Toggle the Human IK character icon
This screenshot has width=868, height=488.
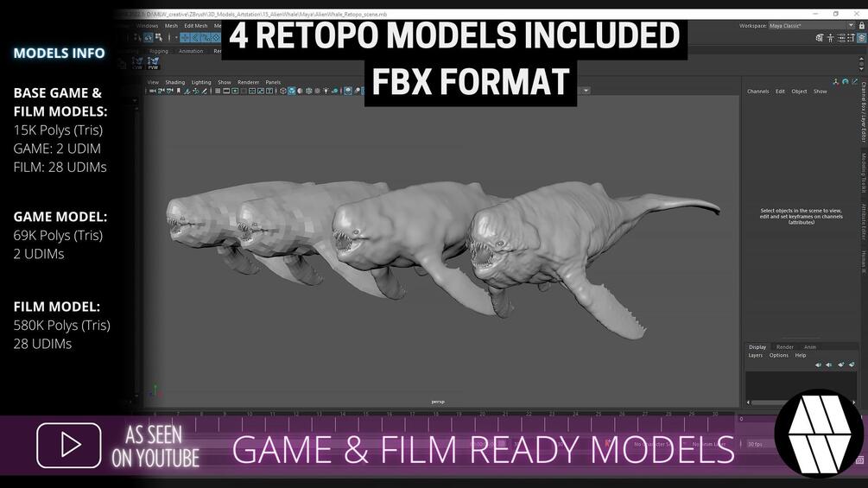830,38
